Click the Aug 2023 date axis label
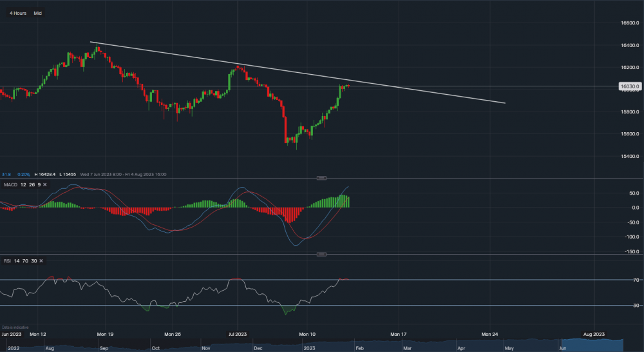This screenshot has width=644, height=352. [593, 335]
